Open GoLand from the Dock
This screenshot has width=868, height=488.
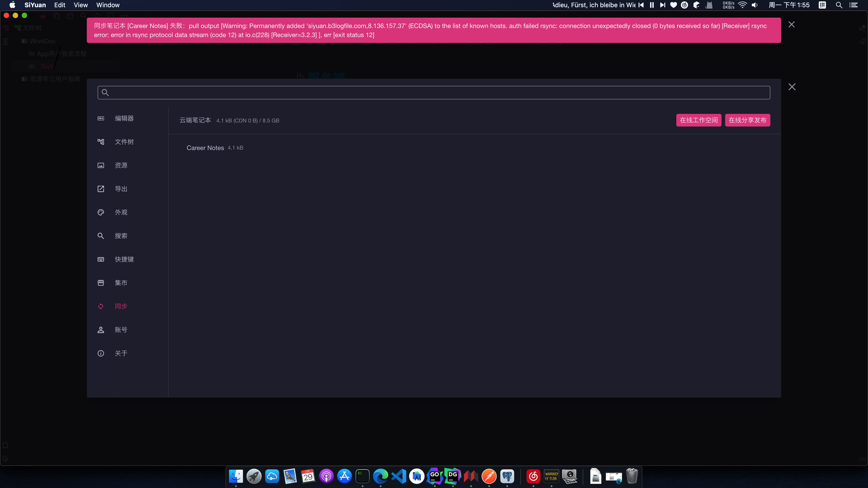pos(435,476)
